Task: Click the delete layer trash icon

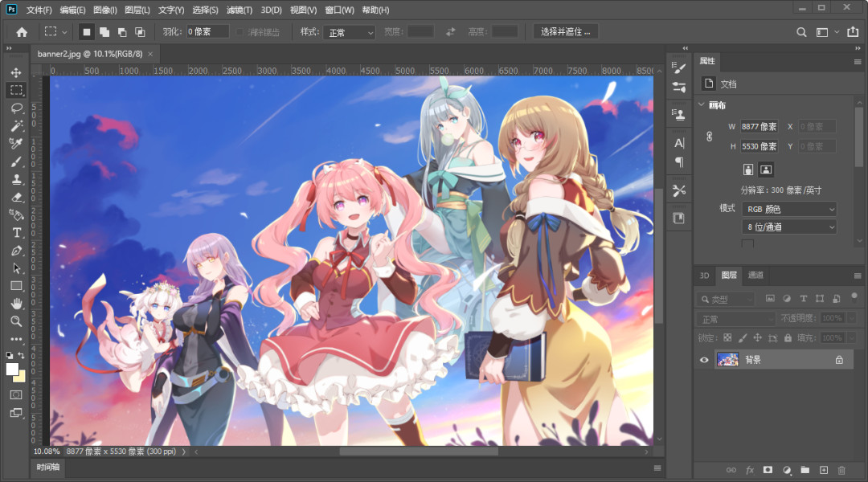Action: [x=841, y=470]
